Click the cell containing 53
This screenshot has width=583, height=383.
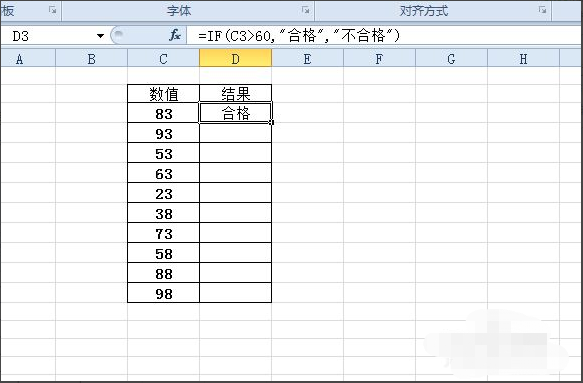tap(163, 153)
